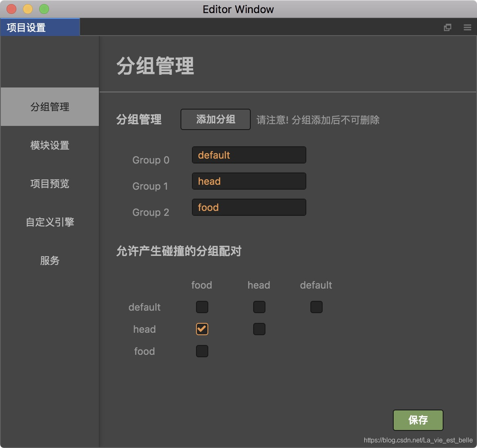The image size is (477, 448).
Task: Click the 允许产生碰撞的分组配对 heading
Action: click(x=179, y=251)
